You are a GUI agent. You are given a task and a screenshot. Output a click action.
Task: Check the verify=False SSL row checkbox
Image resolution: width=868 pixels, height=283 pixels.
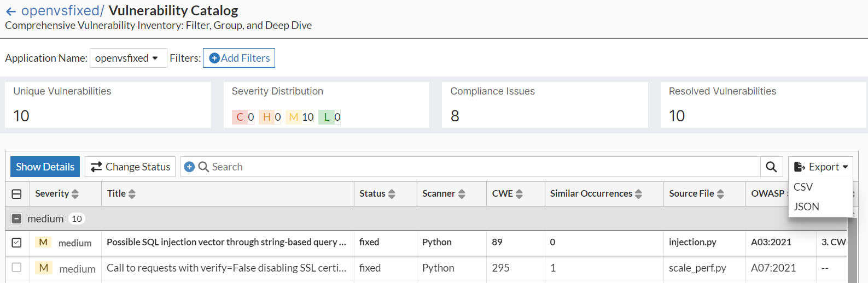[16, 268]
